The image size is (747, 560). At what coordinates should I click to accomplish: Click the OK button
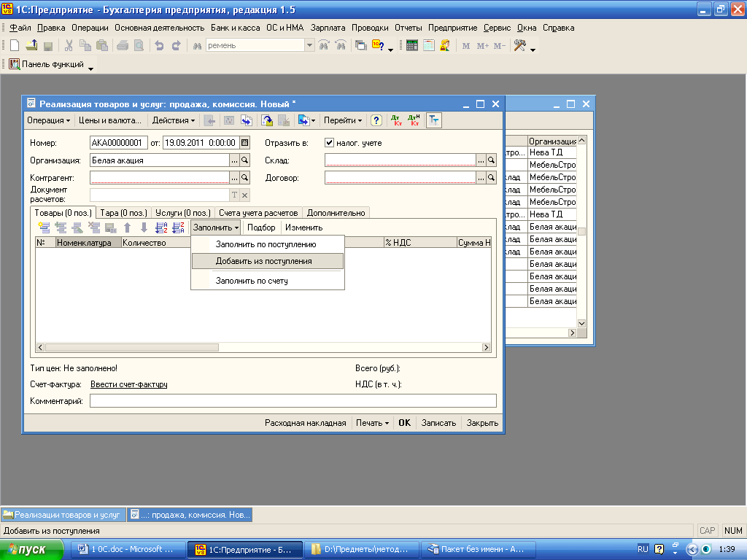[x=404, y=423]
